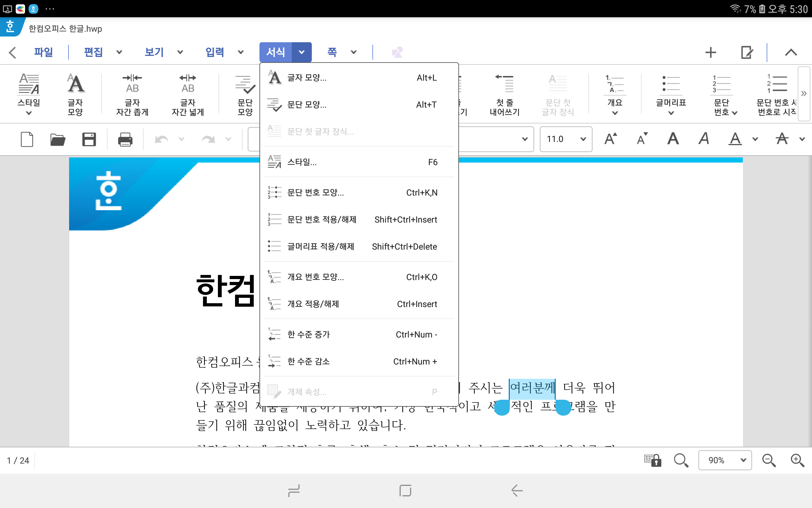Choose 문단 번호 적용/해제 menu item
Viewport: 812px width, 508px height.
pyautogui.click(x=359, y=219)
